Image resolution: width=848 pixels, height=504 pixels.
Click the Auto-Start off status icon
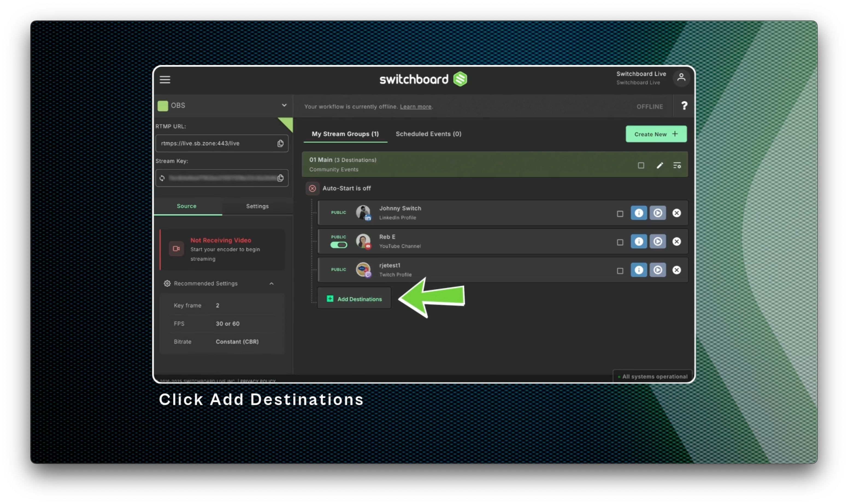[312, 188]
